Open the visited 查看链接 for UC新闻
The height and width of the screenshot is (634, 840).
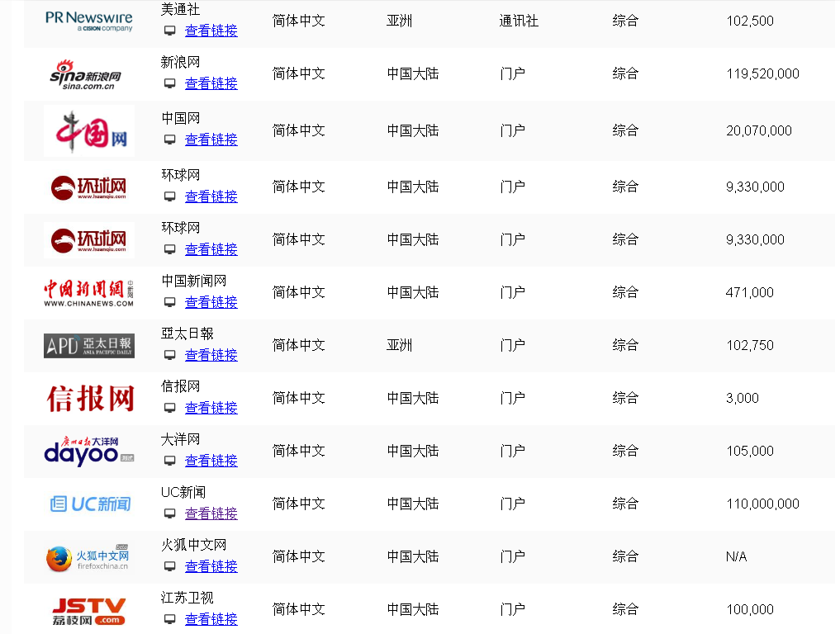211,513
